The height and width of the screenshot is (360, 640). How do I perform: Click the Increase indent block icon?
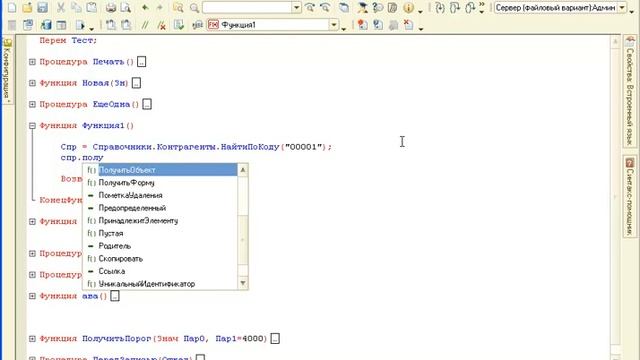111,25
